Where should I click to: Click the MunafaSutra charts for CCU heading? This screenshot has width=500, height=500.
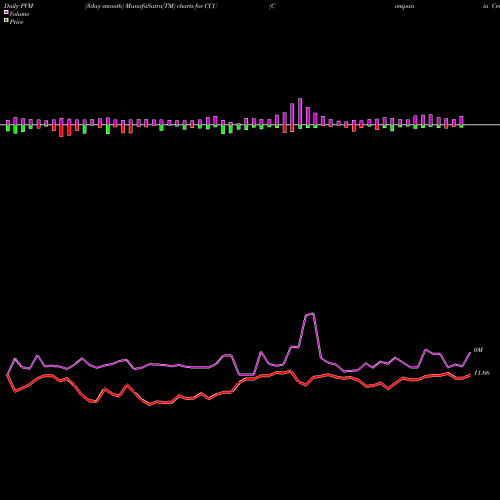click(151, 6)
